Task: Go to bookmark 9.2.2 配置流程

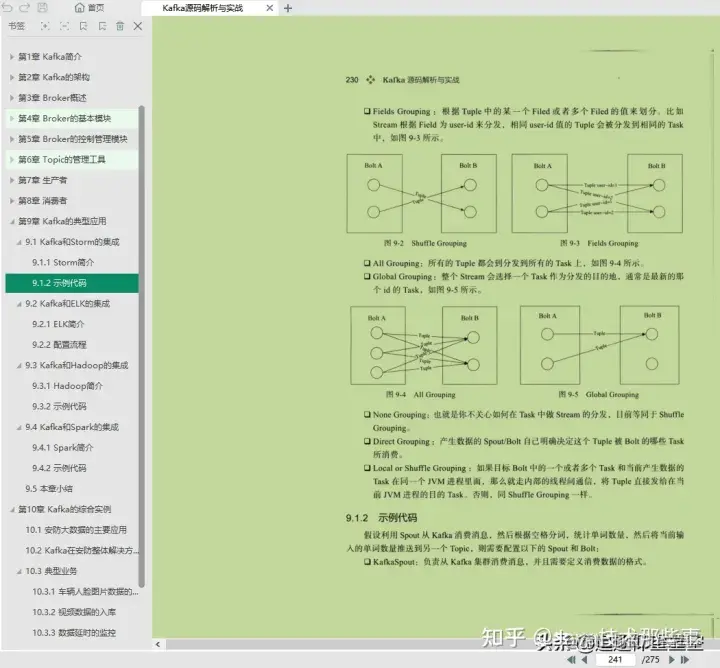Action: click(59, 345)
